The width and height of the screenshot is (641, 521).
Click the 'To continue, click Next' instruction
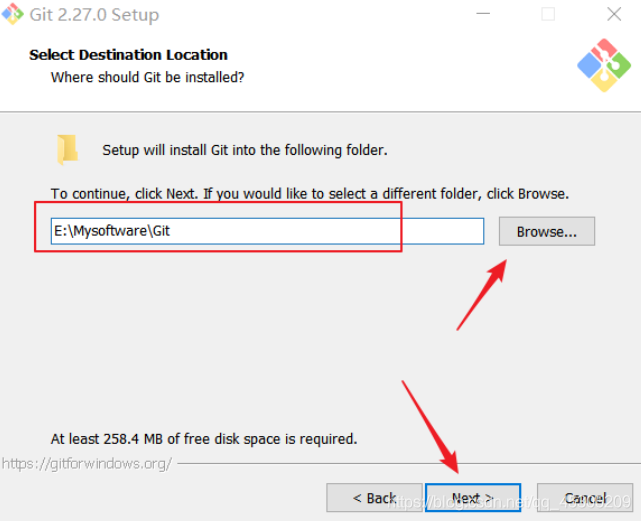pyautogui.click(x=309, y=193)
